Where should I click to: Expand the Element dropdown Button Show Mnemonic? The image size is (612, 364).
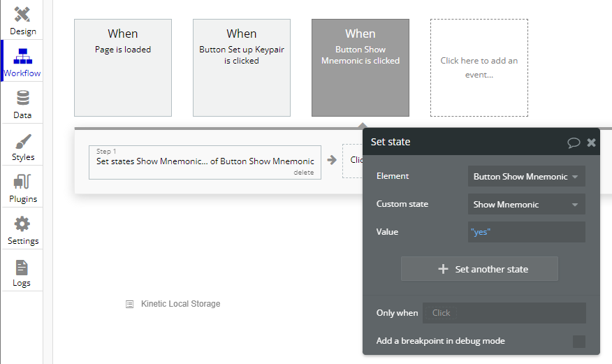point(526,177)
